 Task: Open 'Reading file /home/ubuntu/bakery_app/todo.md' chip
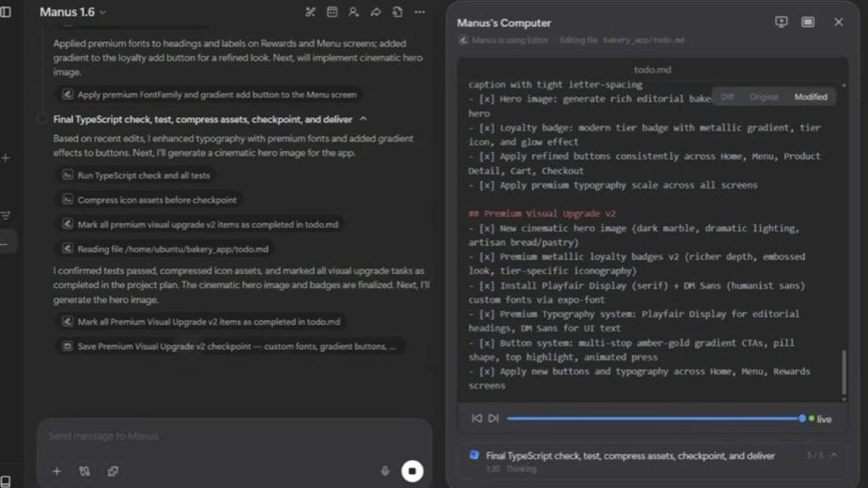[x=166, y=249]
